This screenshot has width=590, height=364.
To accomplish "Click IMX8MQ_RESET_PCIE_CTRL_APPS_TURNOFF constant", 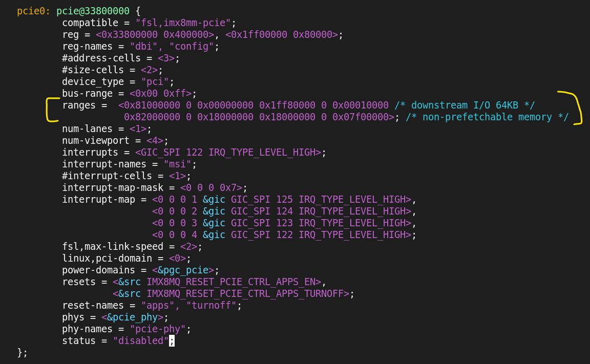I will click(247, 294).
